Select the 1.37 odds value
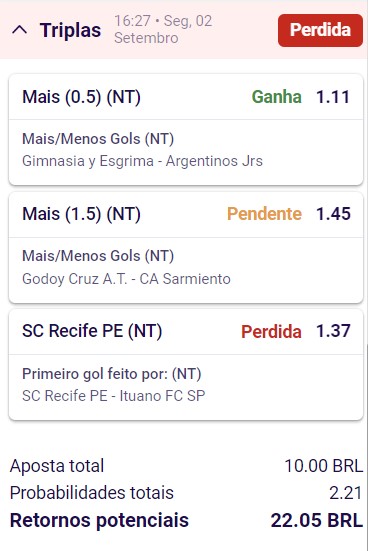The width and height of the screenshot is (368, 551). click(x=333, y=331)
